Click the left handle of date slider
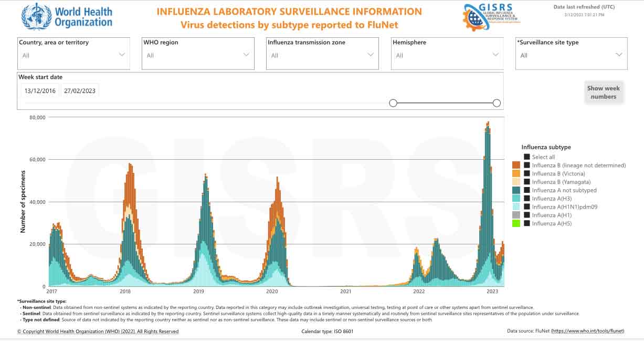Viewport: 644px width, 341px height. pos(393,103)
